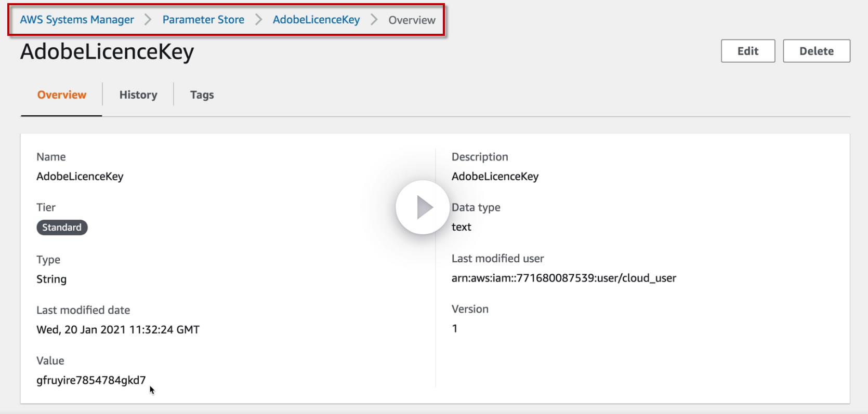Click the Value field label
This screenshot has height=414, width=868.
(x=50, y=360)
